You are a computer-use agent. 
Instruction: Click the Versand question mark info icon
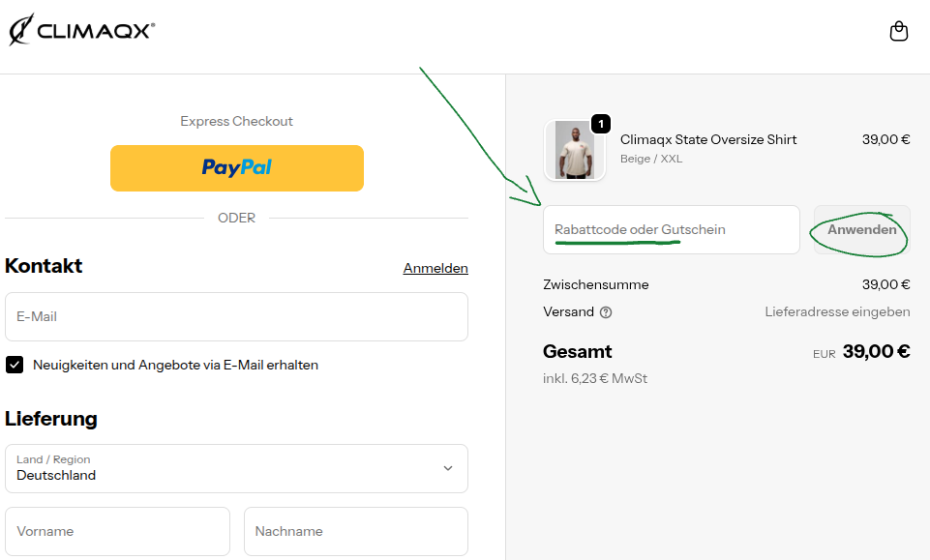pyautogui.click(x=606, y=312)
